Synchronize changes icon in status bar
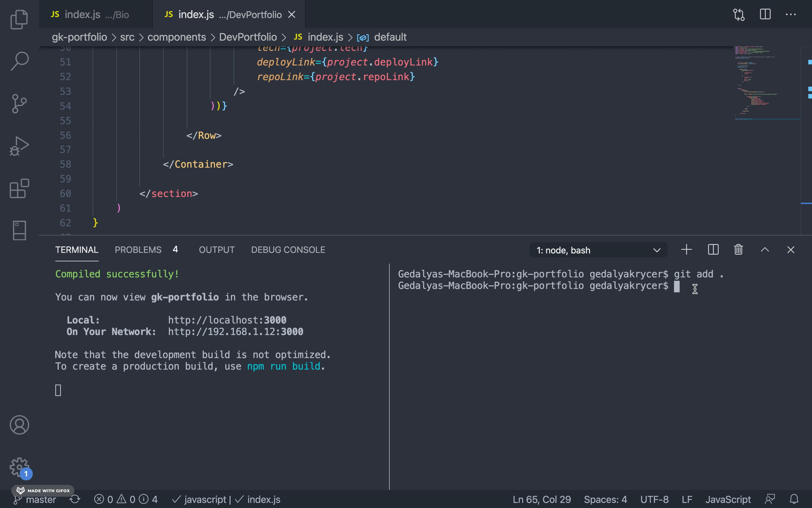 75,499
